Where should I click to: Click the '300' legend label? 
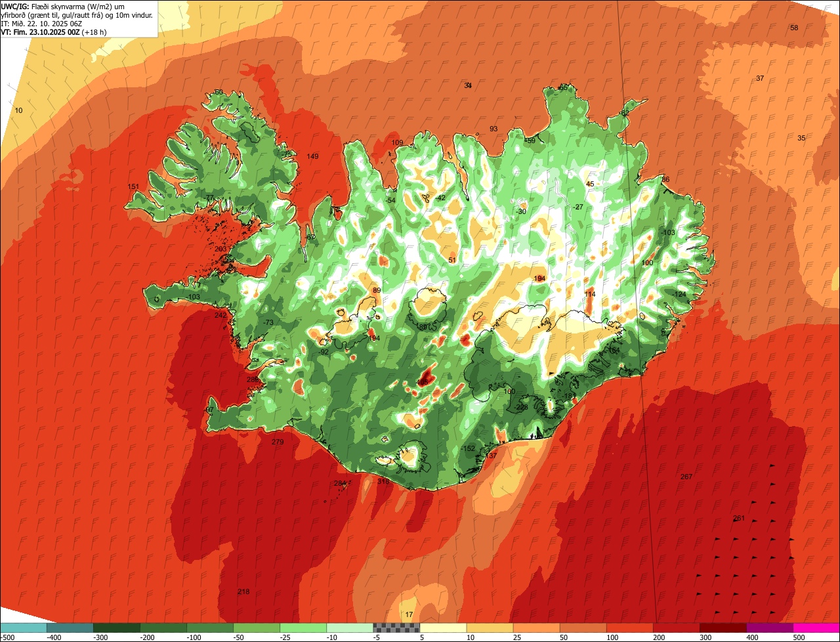pos(707,637)
